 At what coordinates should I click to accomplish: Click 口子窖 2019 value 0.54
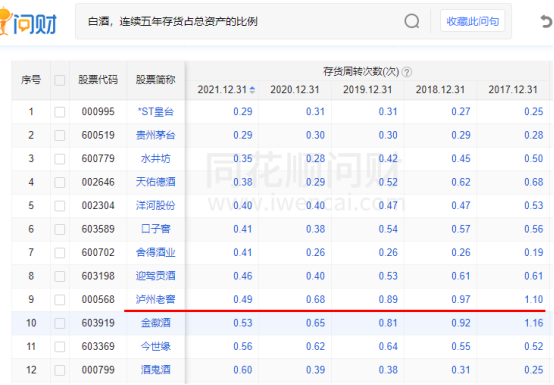click(388, 229)
